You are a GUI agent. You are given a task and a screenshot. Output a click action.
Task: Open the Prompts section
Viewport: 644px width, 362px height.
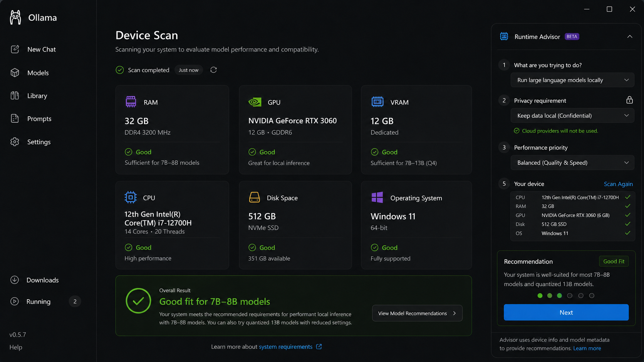pyautogui.click(x=31, y=118)
